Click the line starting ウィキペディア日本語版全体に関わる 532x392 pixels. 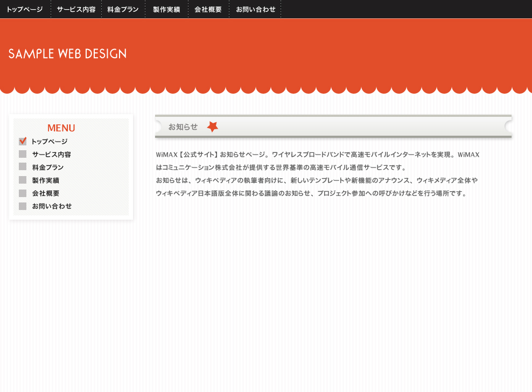312,193
